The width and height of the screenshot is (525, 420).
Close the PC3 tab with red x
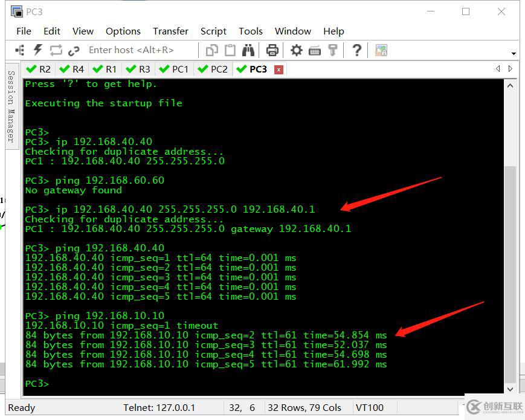click(279, 69)
